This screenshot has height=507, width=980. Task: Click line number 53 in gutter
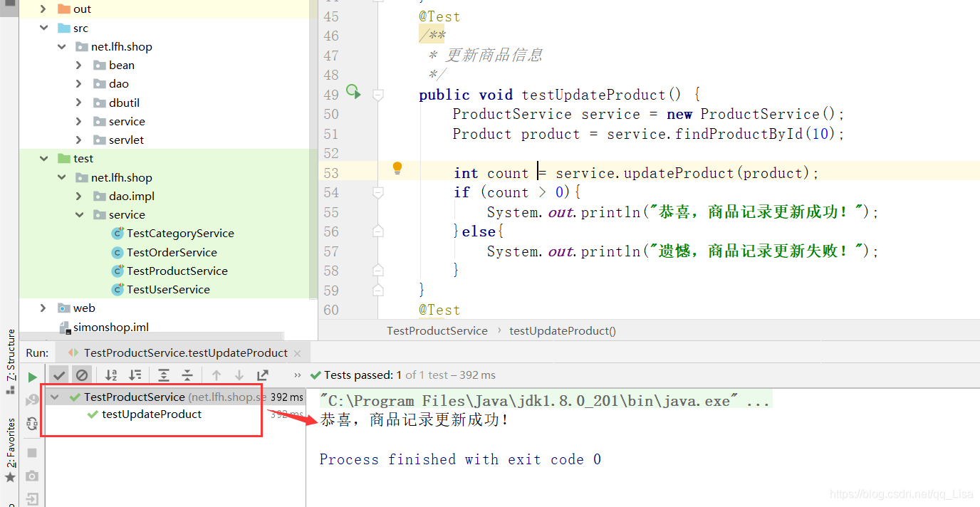(x=330, y=172)
